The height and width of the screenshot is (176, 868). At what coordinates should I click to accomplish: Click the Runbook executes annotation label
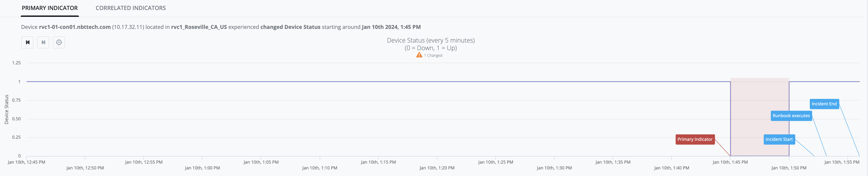(791, 116)
